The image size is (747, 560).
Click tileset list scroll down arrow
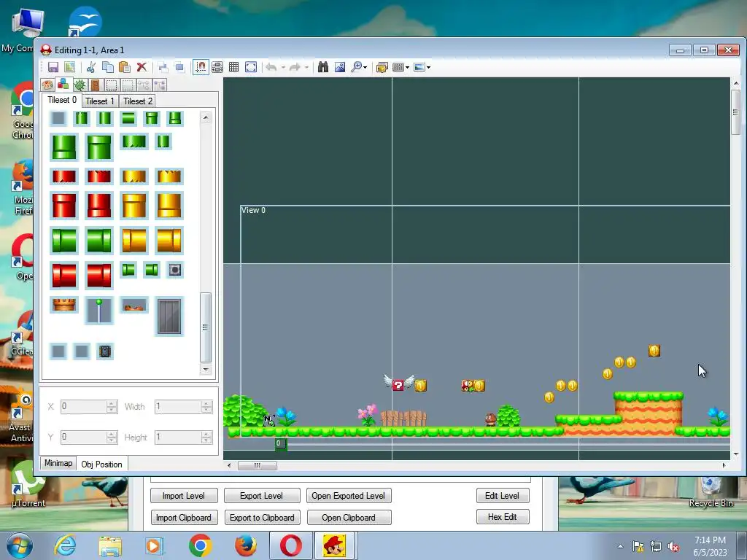click(x=206, y=369)
